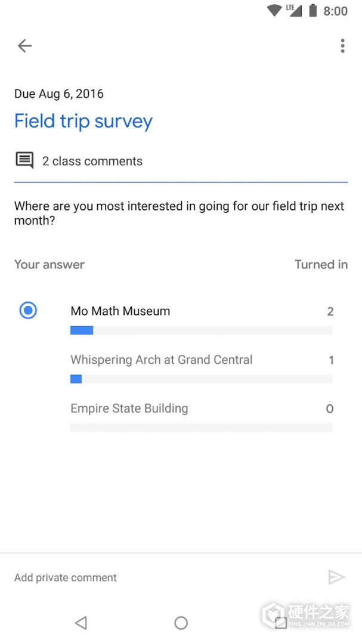Choose Whispering Arch at Grand Central option
The image size is (362, 644).
[x=161, y=360]
